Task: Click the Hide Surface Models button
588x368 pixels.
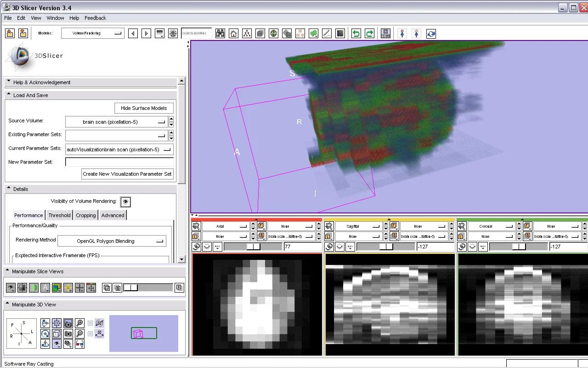Action: tap(144, 108)
